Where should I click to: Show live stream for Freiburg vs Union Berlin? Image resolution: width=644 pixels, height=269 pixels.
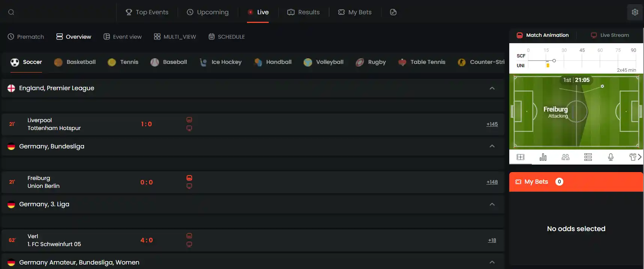click(189, 186)
